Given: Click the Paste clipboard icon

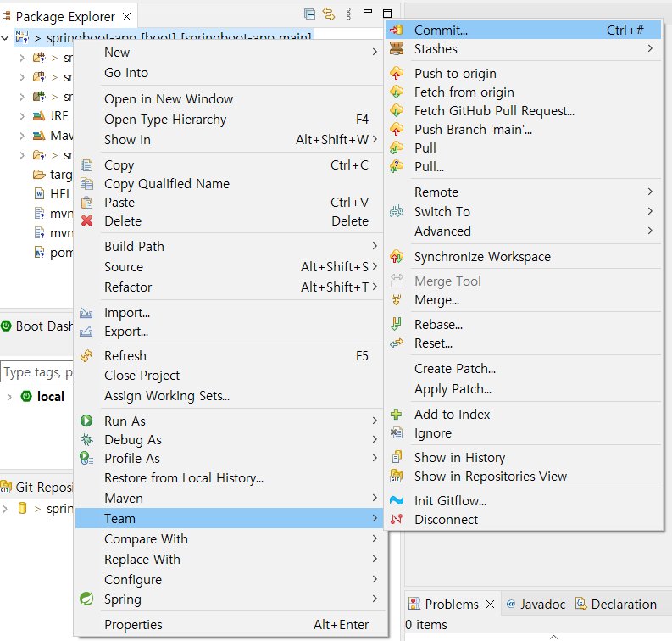Looking at the screenshot, I should coord(86,202).
